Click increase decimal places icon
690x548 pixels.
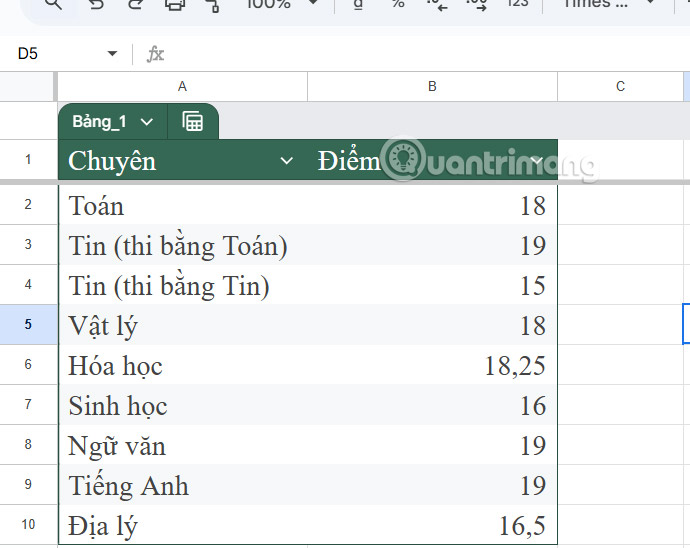(x=477, y=4)
